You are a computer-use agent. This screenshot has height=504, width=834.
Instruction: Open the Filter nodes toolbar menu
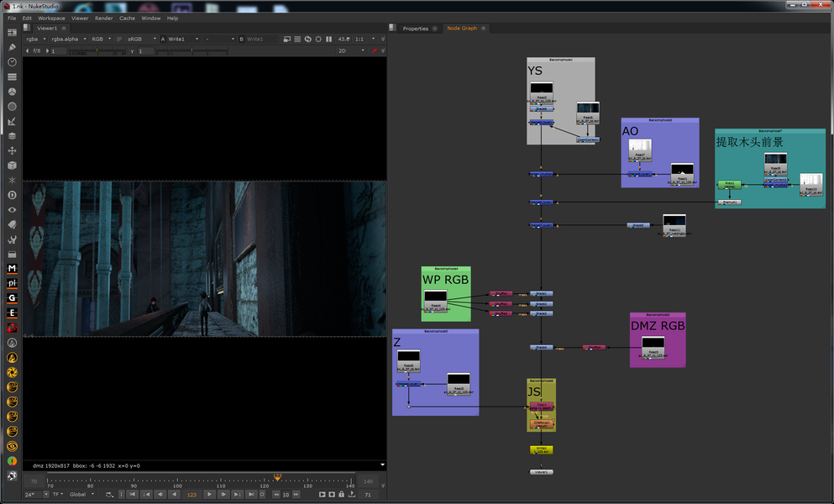click(x=12, y=107)
